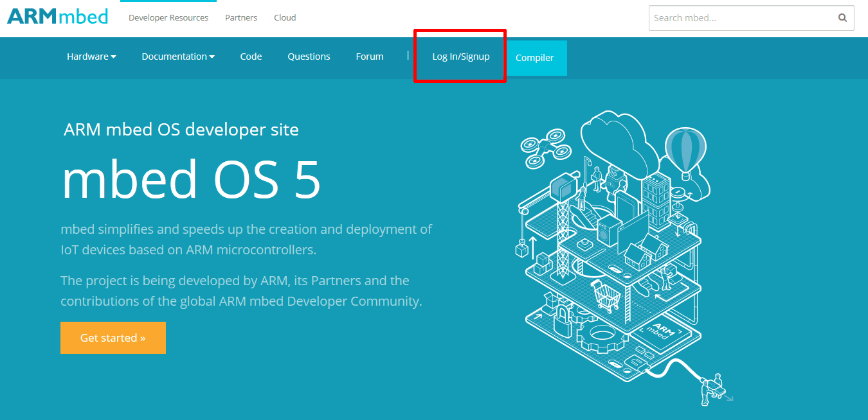Click the mbed OS 5 heading
The image size is (868, 420).
coord(191,179)
